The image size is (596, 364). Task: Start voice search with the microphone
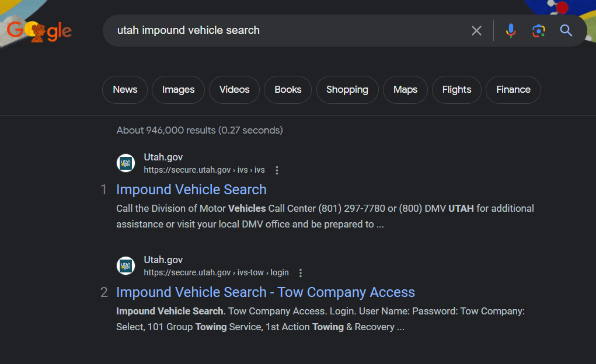coord(511,31)
